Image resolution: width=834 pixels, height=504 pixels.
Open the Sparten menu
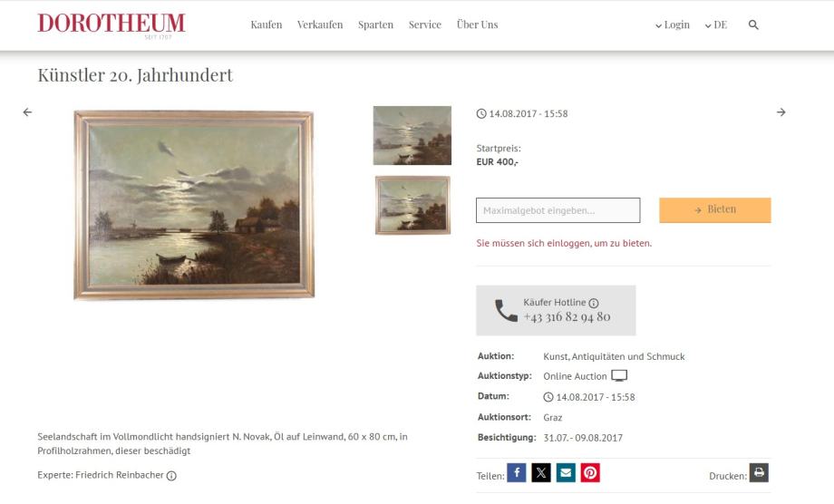coord(375,25)
